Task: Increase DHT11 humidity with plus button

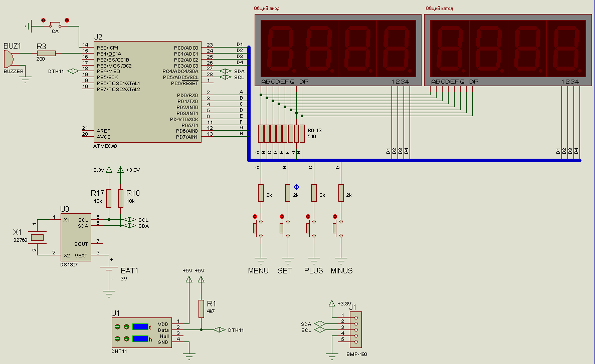Action: [126, 339]
